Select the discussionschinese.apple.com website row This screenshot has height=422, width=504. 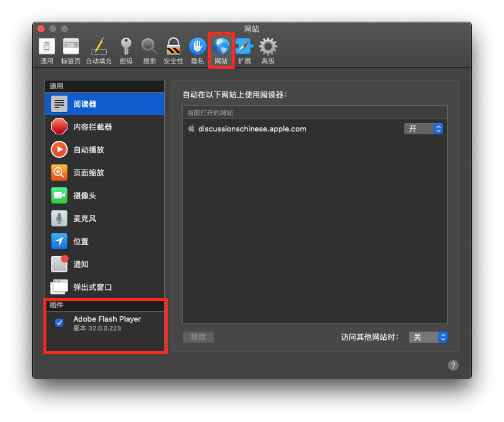tap(293, 129)
